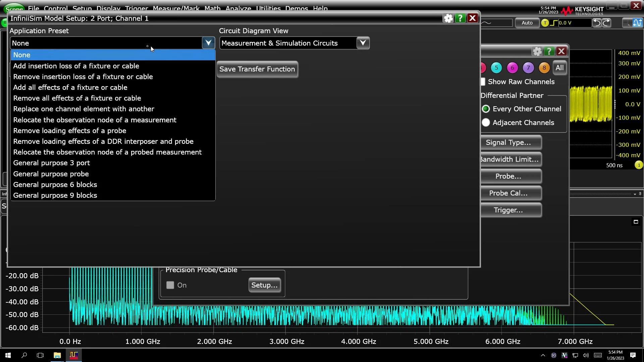This screenshot has height=362, width=644.
Task: Collapse the Application Preset dropdown arrow
Action: (x=208, y=43)
